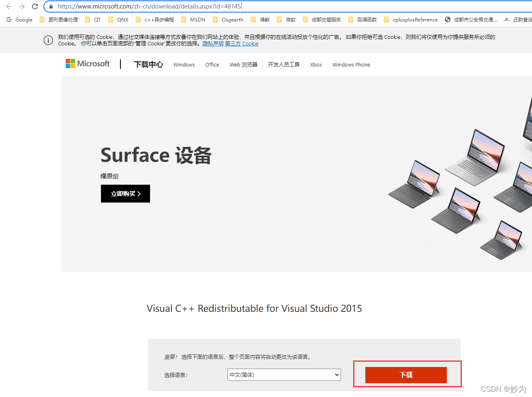Open the QNX bookmark folder
Image resolution: width=532 pixels, height=397 pixels.
pos(118,19)
